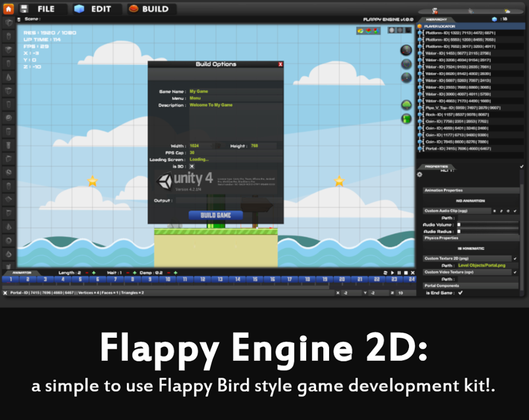Stop the animation in the animator
This screenshot has height=420, width=529.
pos(406,272)
